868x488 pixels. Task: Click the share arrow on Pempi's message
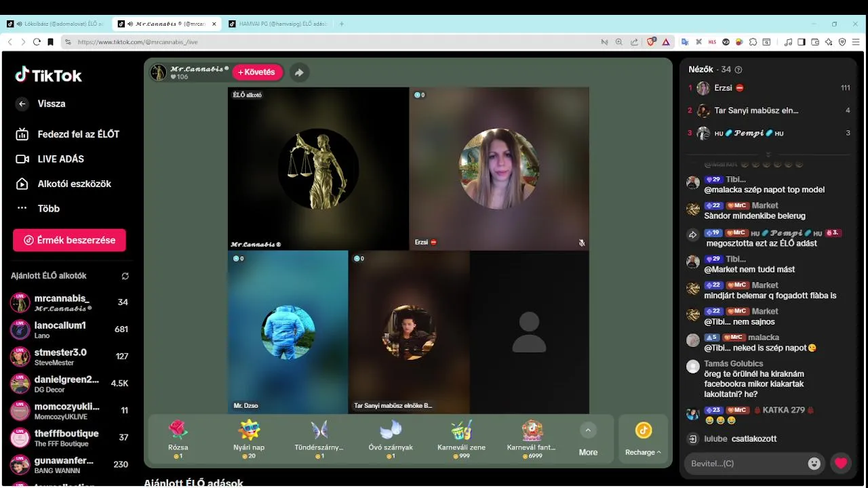point(693,235)
